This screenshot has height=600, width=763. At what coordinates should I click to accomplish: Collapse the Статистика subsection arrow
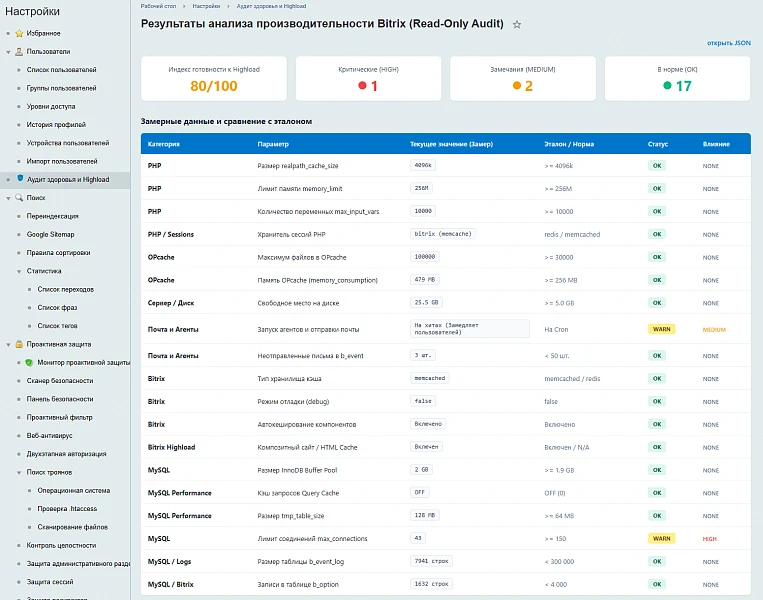tap(19, 271)
